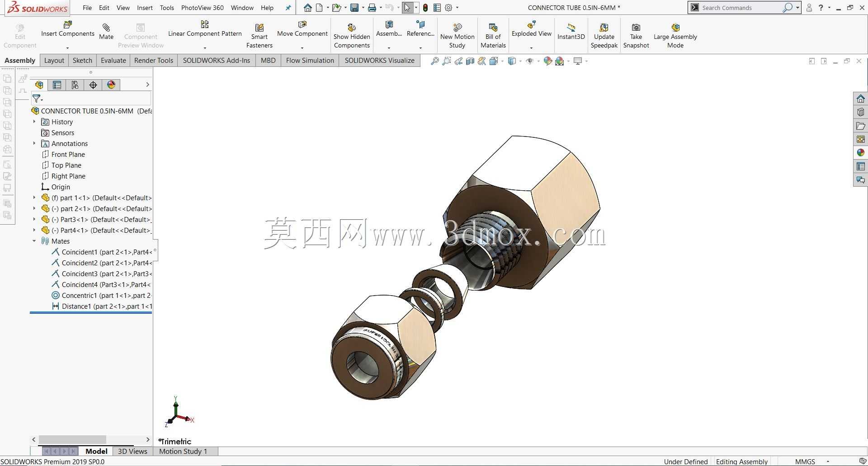Screen dimensions: 868x466
Task: Click the Print icon
Action: point(372,8)
